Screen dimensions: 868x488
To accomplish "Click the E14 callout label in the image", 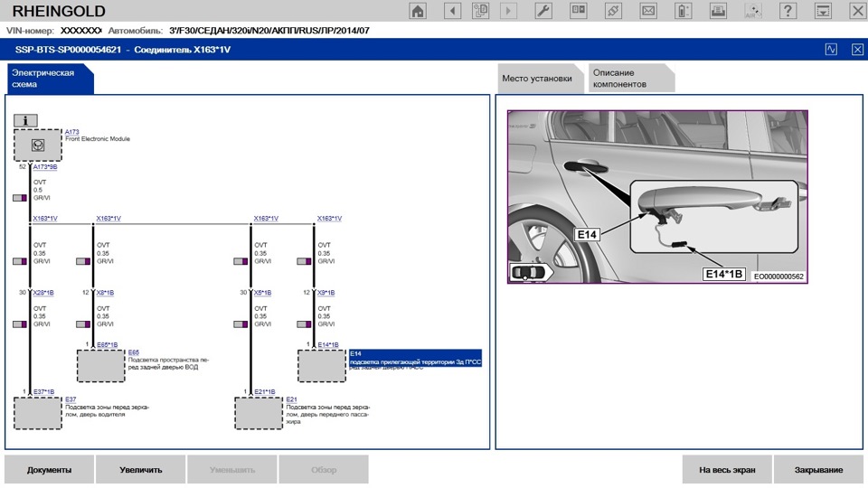I will pos(587,235).
